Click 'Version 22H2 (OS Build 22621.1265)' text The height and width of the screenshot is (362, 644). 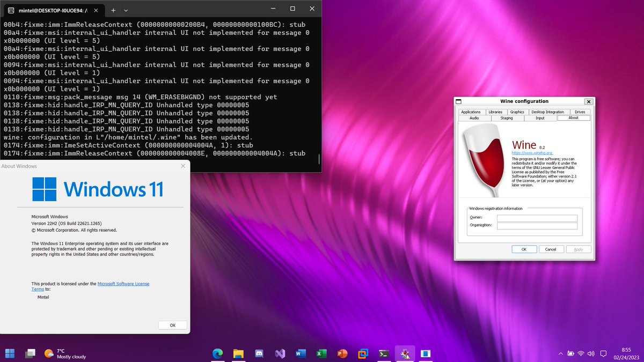tap(67, 223)
